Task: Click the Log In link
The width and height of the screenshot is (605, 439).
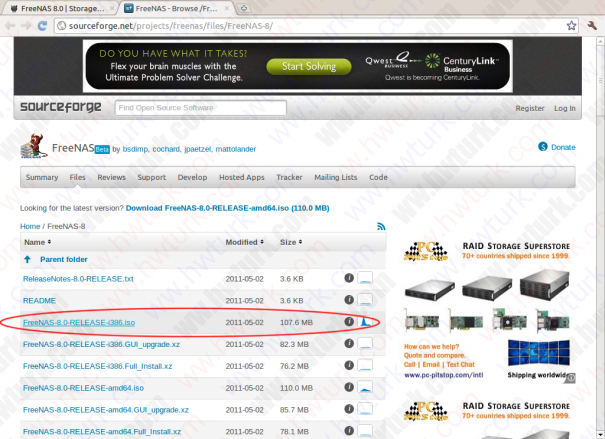Action: point(565,108)
